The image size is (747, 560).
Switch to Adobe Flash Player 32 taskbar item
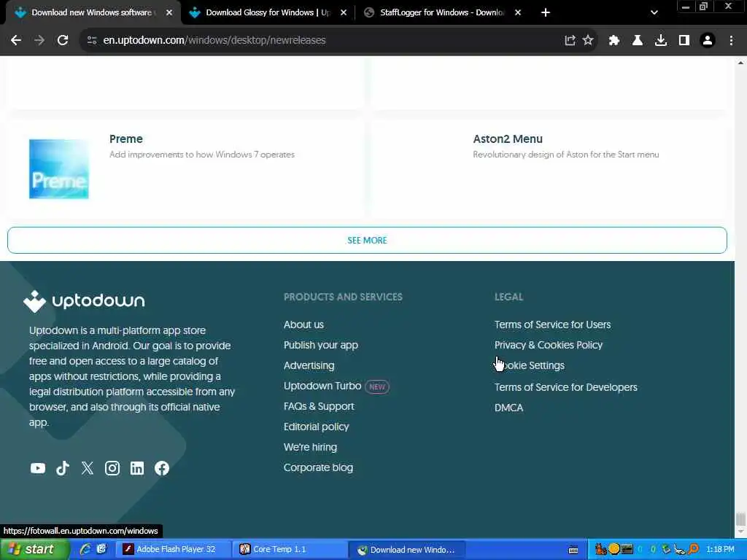(x=173, y=550)
